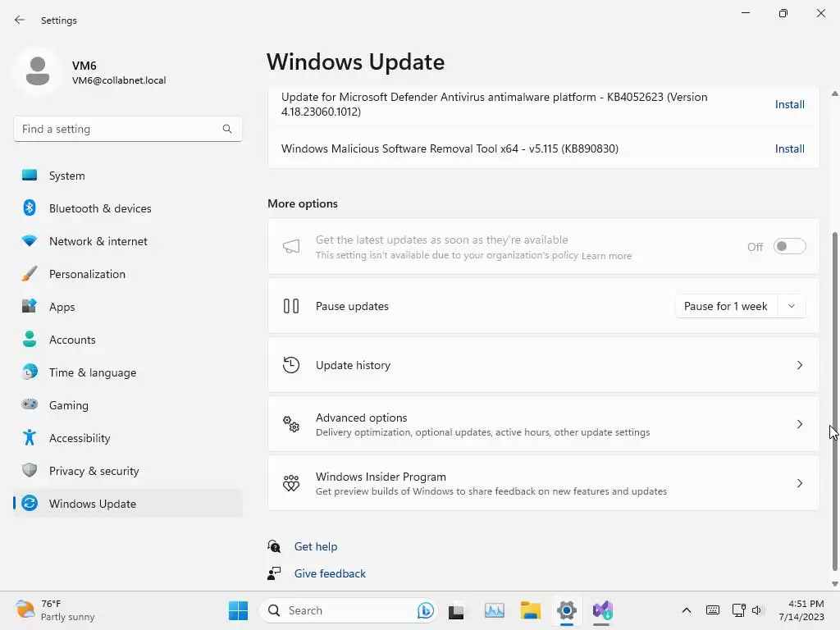
Task: Click the Bing chat icon in search
Action: (426, 610)
